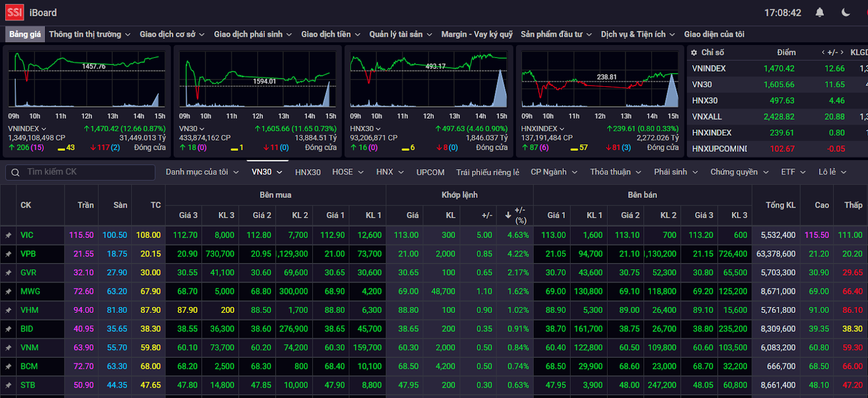Click VIC matched price 113.00

tap(406, 235)
